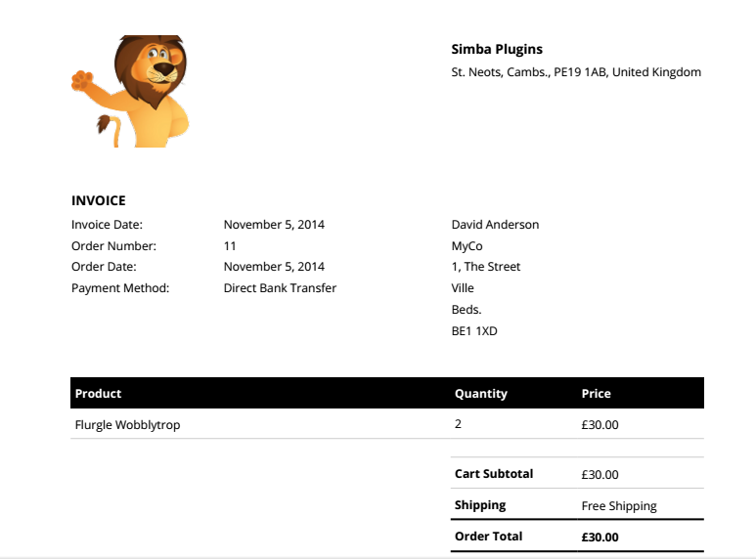Click the Simba Plugins company name
756x559 pixels.
pos(497,49)
